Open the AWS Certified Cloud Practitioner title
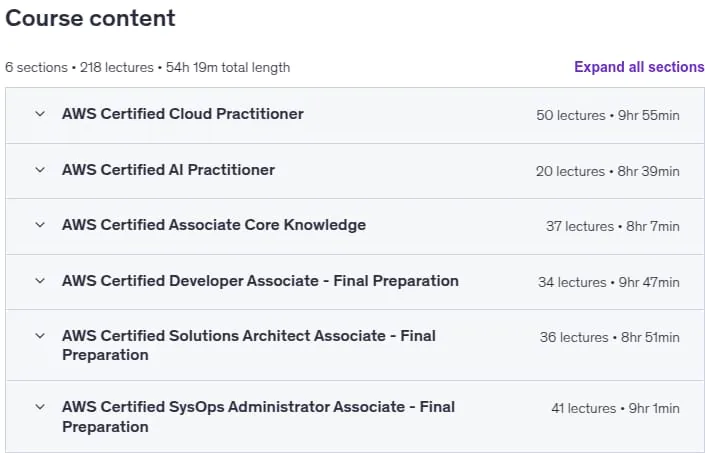 (x=183, y=114)
